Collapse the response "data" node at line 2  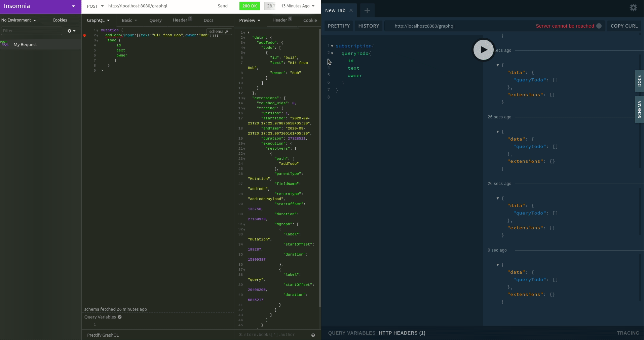(x=244, y=38)
